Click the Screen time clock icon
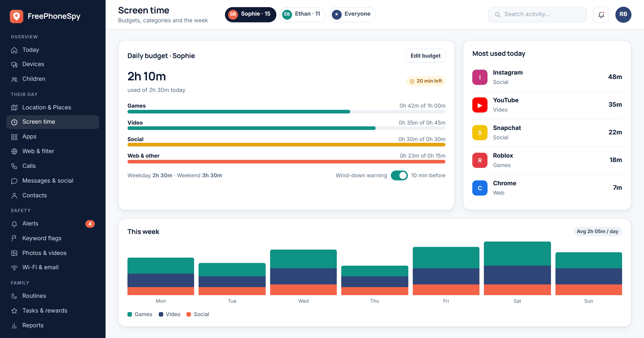The height and width of the screenshot is (338, 644). coord(14,122)
